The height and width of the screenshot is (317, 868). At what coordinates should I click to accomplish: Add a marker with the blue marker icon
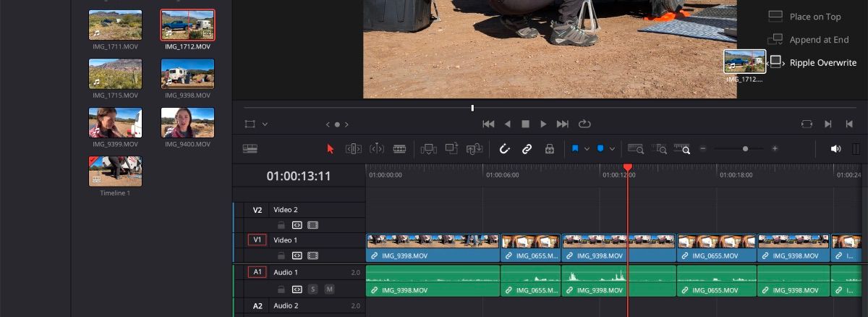click(x=600, y=148)
